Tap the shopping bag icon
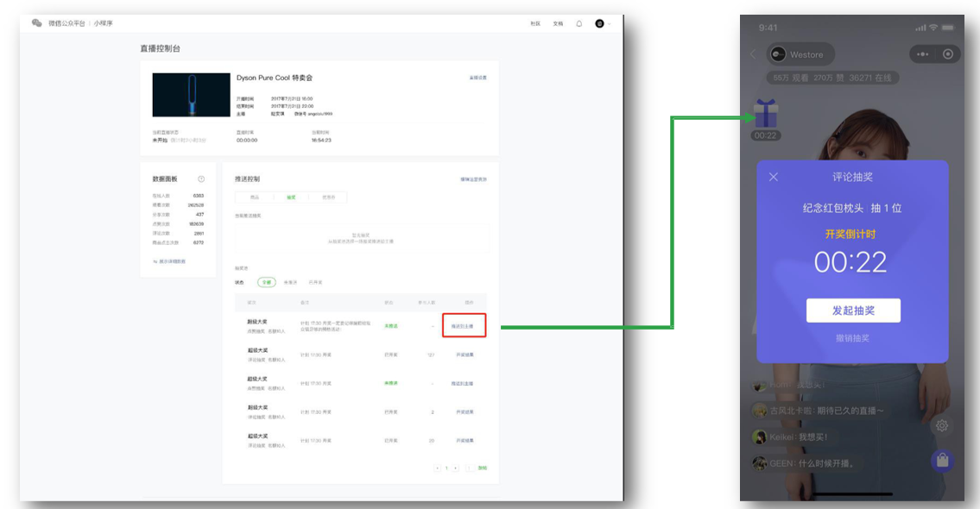This screenshot has width=980, height=509. click(942, 461)
